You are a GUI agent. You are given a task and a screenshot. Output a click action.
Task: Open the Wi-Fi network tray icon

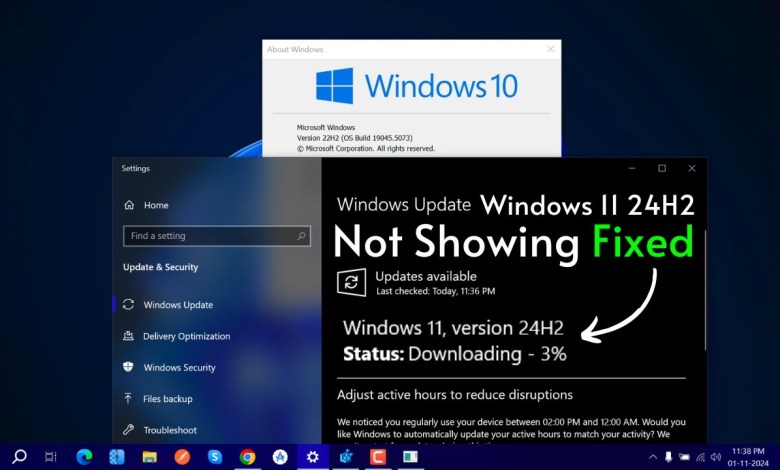tap(700, 457)
